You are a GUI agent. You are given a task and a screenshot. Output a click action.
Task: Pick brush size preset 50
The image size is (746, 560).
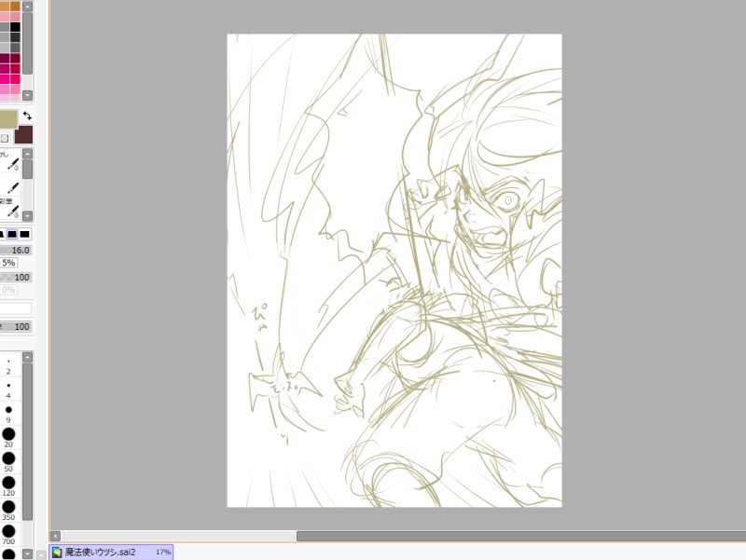8,461
